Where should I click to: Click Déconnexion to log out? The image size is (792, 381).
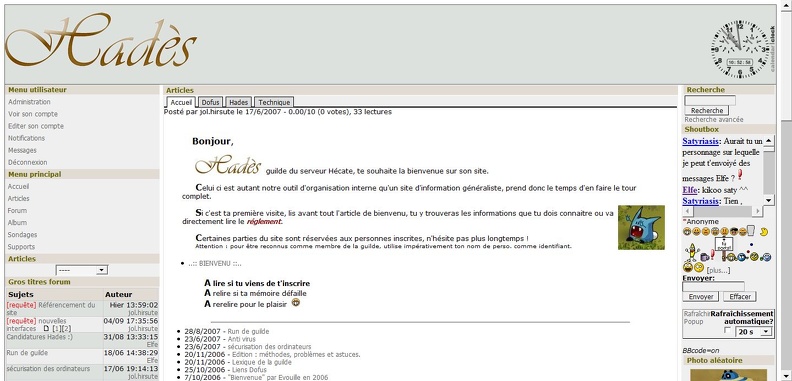click(28, 162)
